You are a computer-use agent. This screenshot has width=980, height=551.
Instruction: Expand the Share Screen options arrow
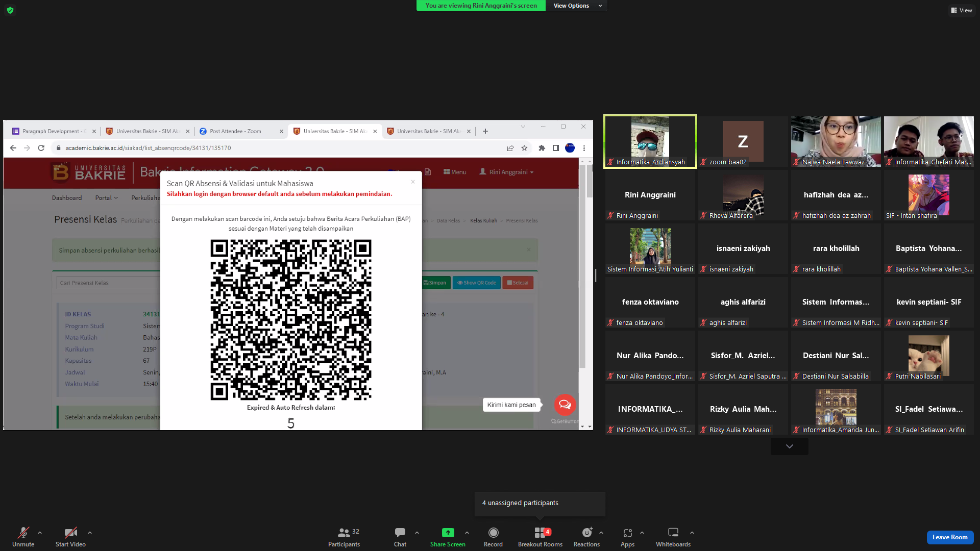(x=467, y=533)
